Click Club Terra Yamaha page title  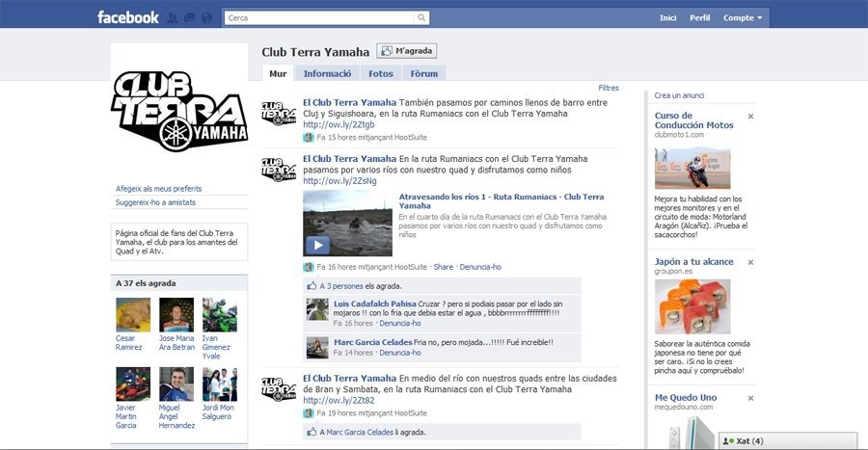click(315, 52)
